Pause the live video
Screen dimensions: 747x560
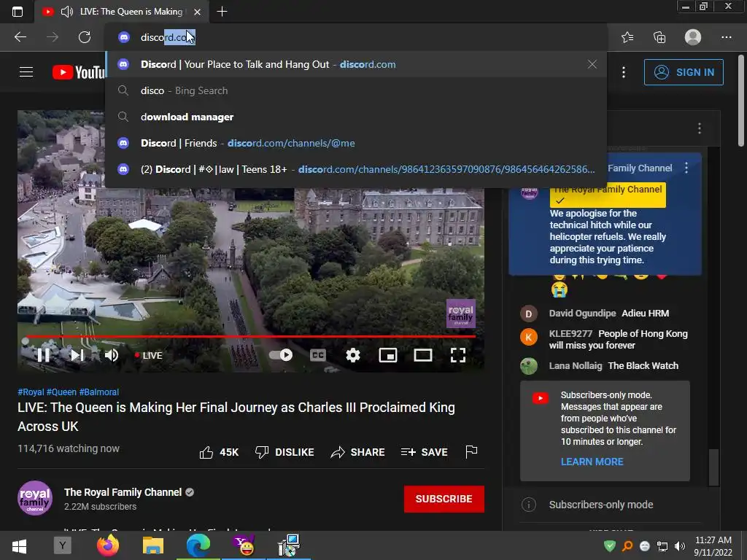(43, 355)
